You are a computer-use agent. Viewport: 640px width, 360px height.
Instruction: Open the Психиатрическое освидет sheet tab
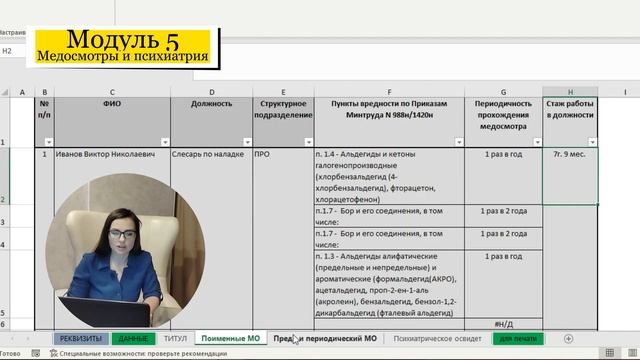437,338
